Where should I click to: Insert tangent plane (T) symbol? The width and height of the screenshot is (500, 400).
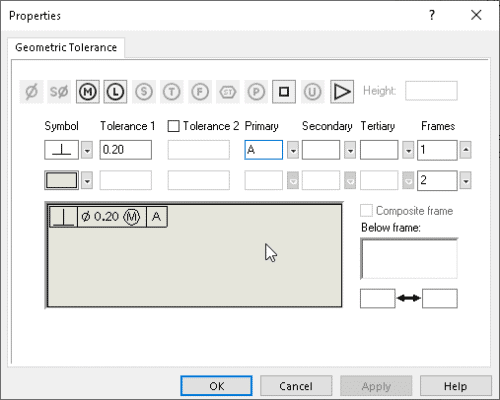(172, 91)
